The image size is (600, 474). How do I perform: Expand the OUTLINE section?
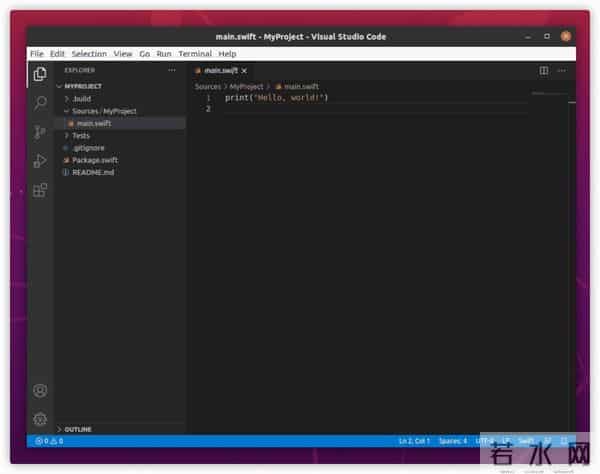(x=77, y=429)
